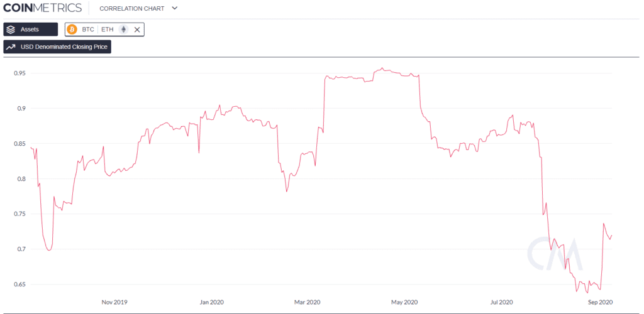This screenshot has width=644, height=314.
Task: Remove the BTC ETH pair with X
Action: click(x=137, y=30)
